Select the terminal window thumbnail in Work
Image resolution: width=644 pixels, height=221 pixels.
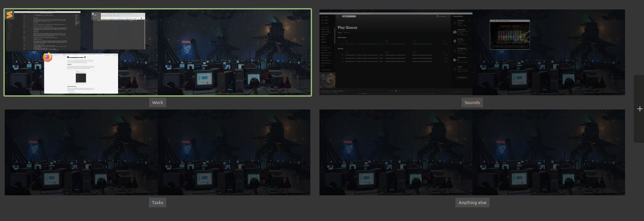119,31
